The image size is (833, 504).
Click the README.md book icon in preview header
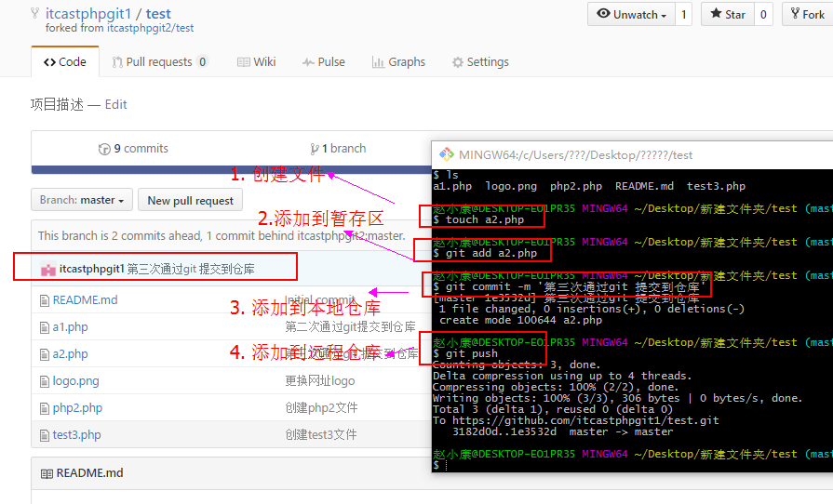point(47,473)
